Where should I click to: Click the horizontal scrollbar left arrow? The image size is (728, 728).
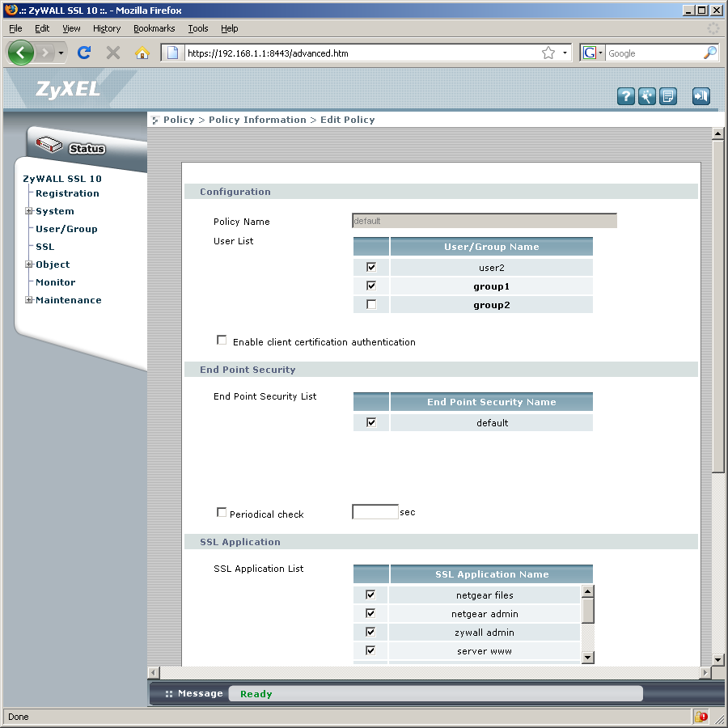[x=154, y=672]
